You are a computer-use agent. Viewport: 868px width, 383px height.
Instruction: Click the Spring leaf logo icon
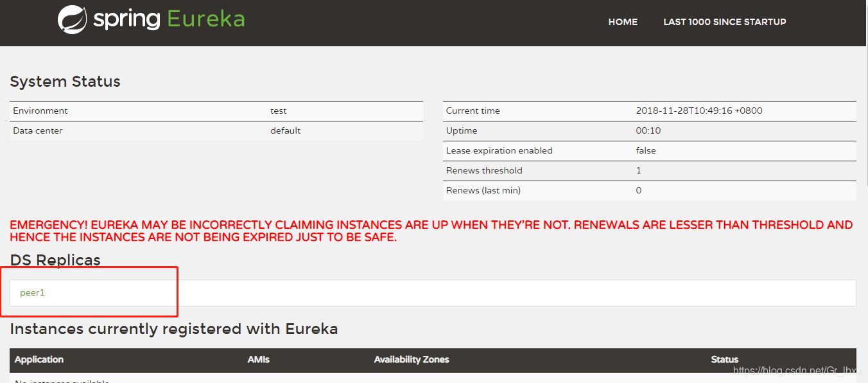click(x=72, y=19)
